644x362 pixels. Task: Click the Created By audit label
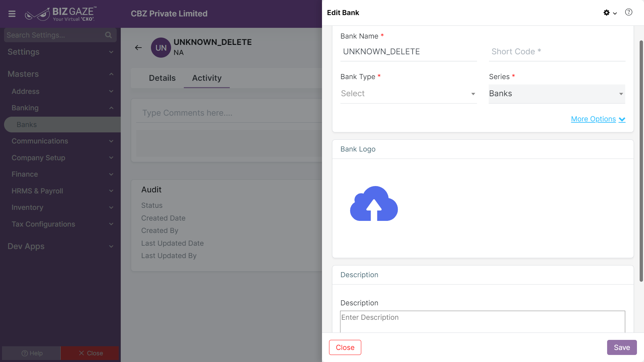(160, 231)
